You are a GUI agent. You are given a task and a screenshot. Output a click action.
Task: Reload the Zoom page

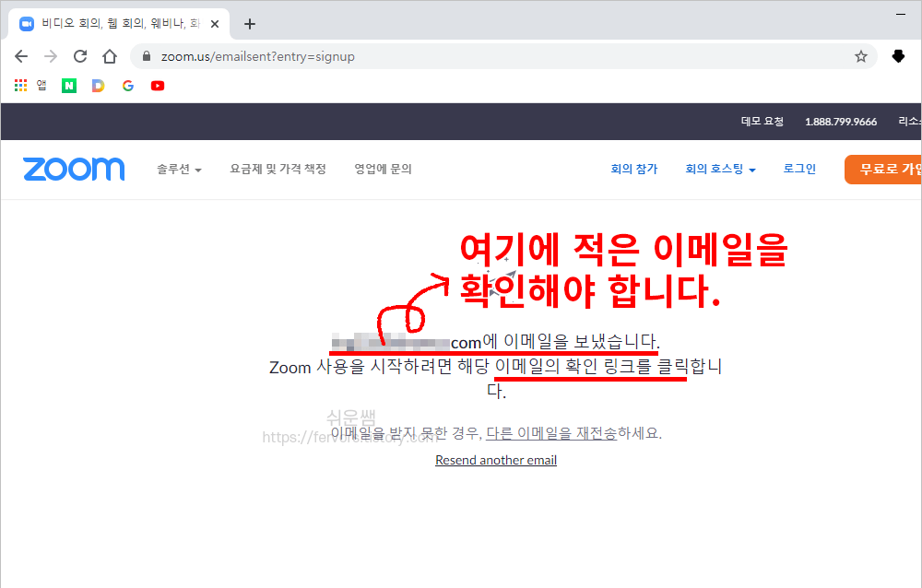pyautogui.click(x=80, y=56)
